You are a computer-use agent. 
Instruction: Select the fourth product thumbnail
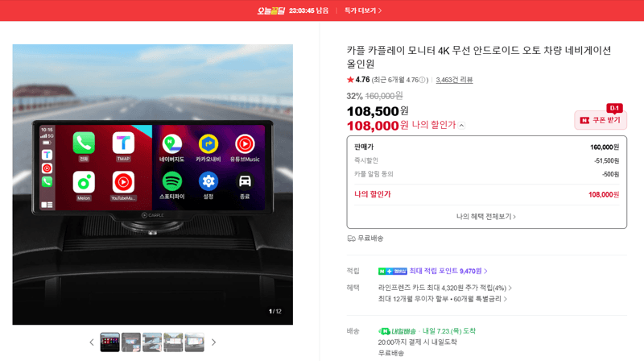tap(173, 342)
